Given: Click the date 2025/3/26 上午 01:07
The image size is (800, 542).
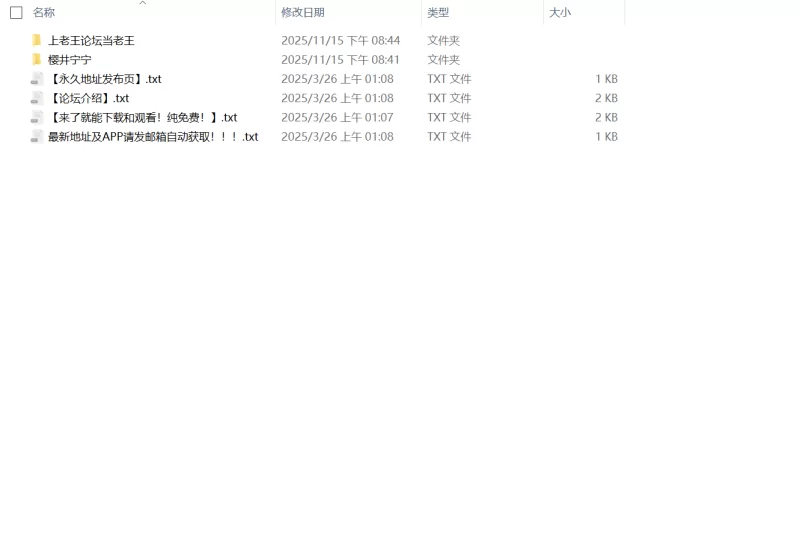Looking at the screenshot, I should point(337,117).
